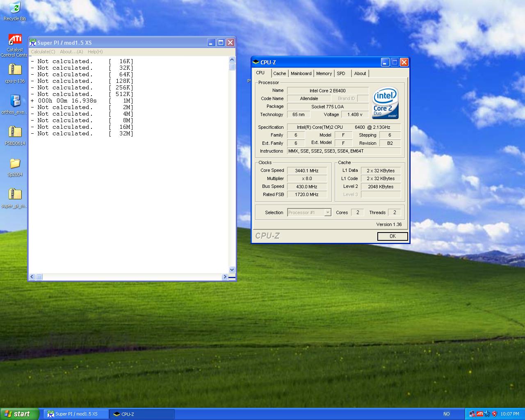Launch the orthos_exe desktop icon
Screen dimensions: 525x420
click(x=15, y=104)
